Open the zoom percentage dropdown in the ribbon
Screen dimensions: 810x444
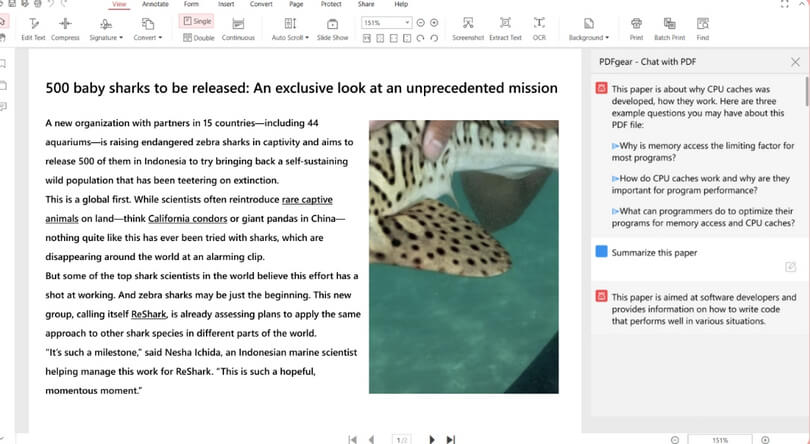point(407,23)
